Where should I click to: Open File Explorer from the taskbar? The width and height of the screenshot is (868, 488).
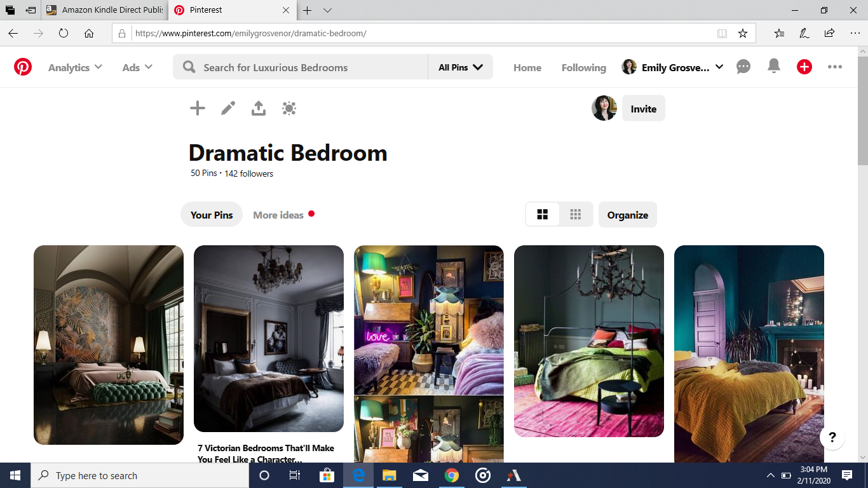[x=390, y=475]
